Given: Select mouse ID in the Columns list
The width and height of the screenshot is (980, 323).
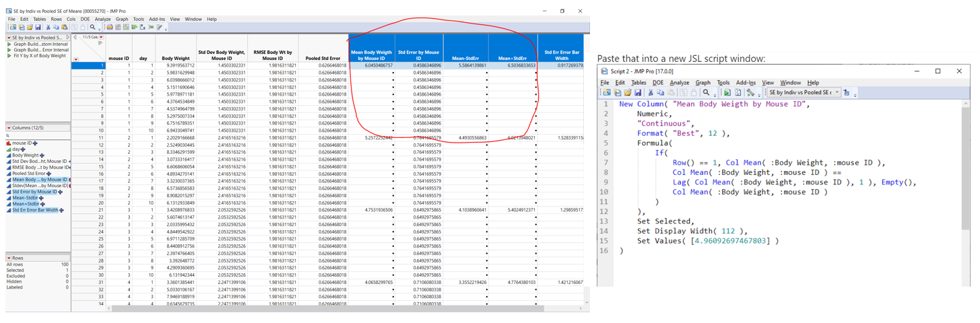Looking at the screenshot, I should point(22,143).
